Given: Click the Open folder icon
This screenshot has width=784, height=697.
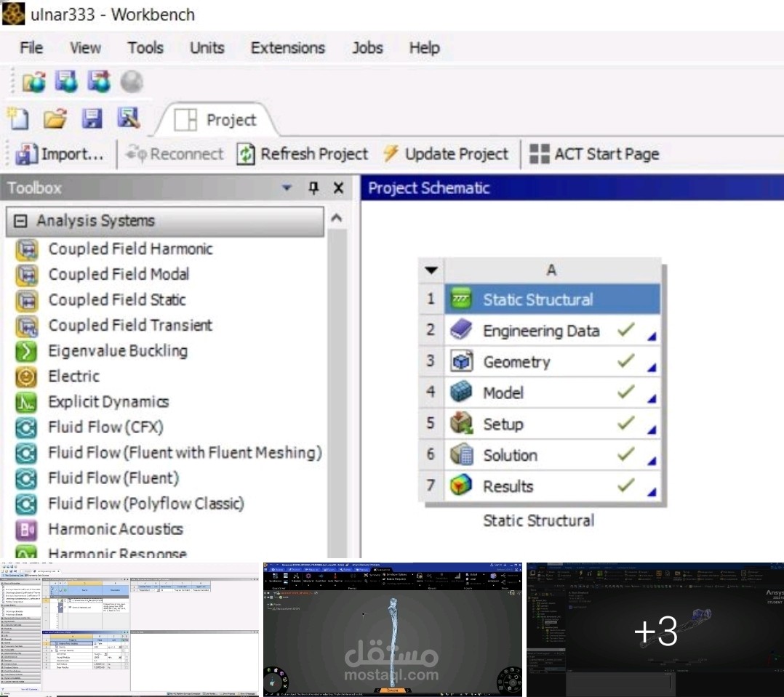Looking at the screenshot, I should 55,119.
